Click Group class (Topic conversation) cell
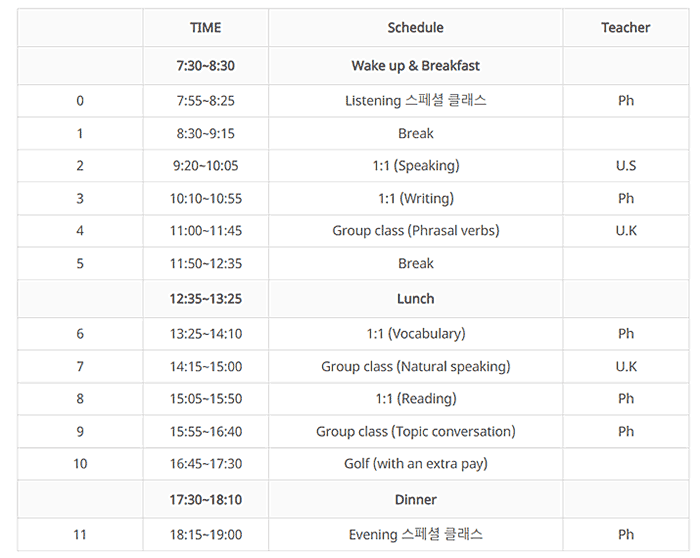The width and height of the screenshot is (700, 558). (415, 432)
